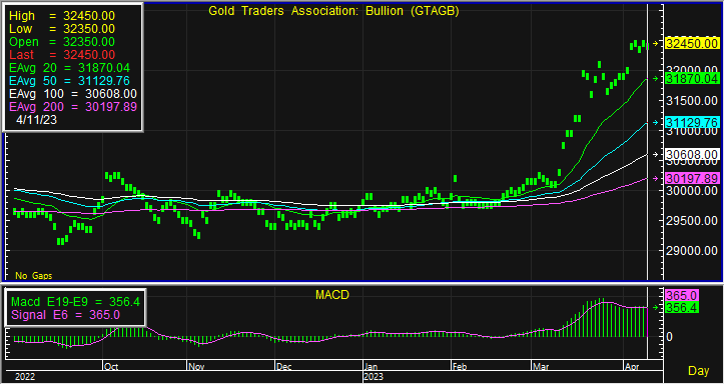Viewport: 725px width, 385px height.
Task: Click the Apr label on time axis
Action: (x=632, y=367)
